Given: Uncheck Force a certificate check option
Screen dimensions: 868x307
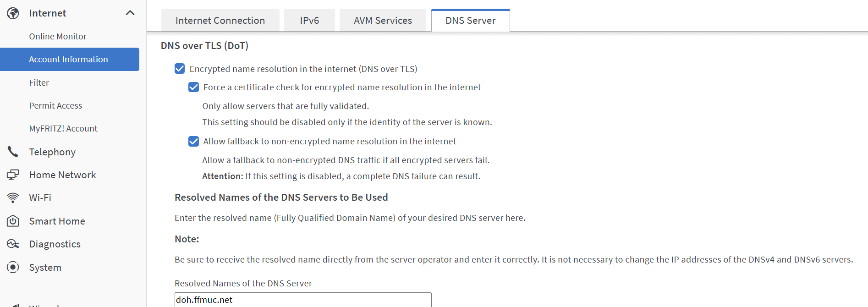Looking at the screenshot, I should (193, 87).
